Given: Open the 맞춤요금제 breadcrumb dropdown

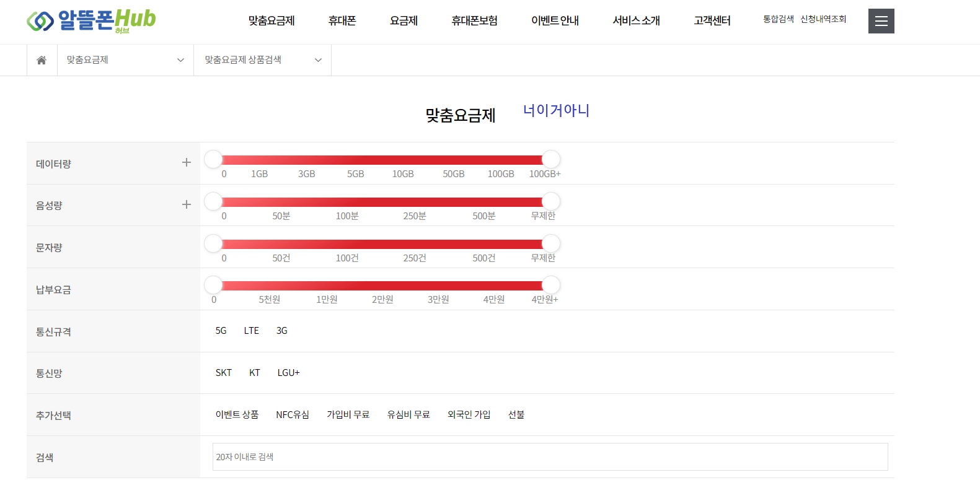Looking at the screenshot, I should (125, 60).
